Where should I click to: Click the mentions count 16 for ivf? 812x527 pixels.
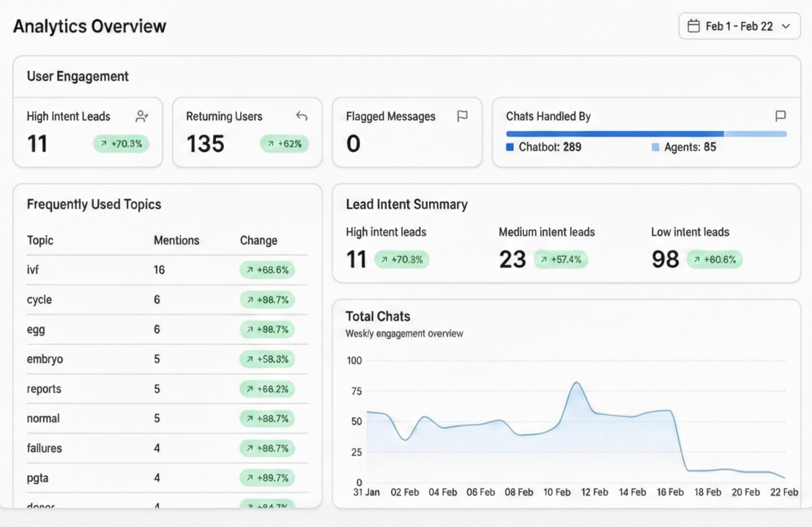(159, 269)
